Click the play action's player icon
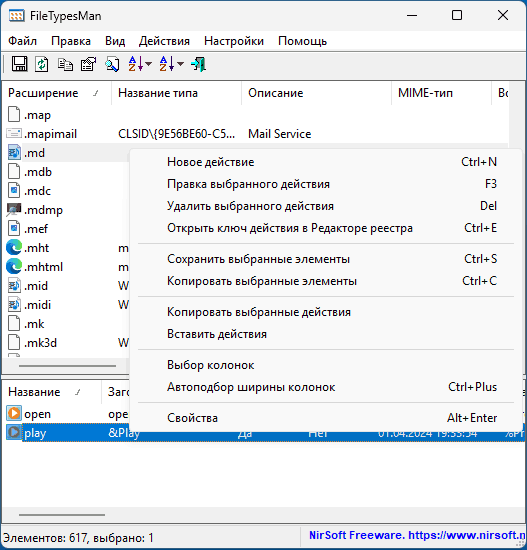Image resolution: width=527 pixels, height=550 pixels. coord(14,432)
